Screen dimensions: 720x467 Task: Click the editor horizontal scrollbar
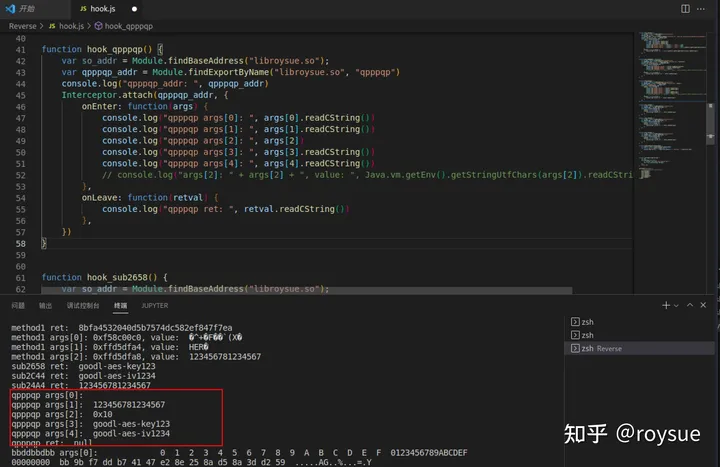(x=307, y=291)
